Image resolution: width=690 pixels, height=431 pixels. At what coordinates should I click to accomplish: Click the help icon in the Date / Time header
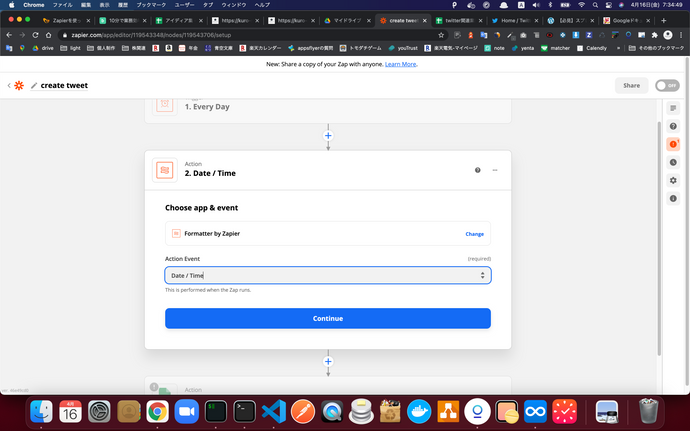(477, 170)
